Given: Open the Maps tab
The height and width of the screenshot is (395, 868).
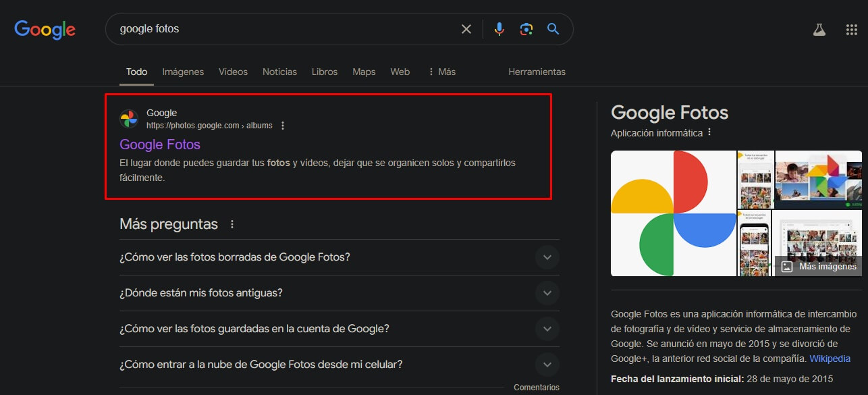Looking at the screenshot, I should 364,72.
